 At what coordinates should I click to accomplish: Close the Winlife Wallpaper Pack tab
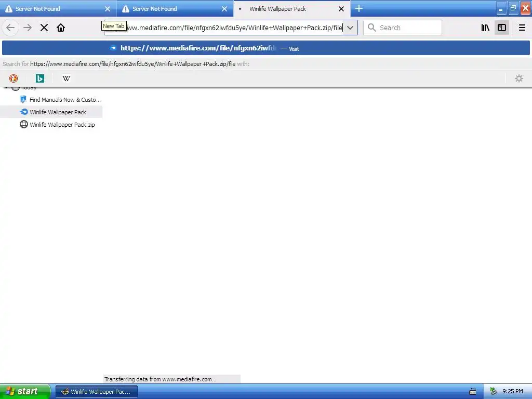pyautogui.click(x=341, y=9)
